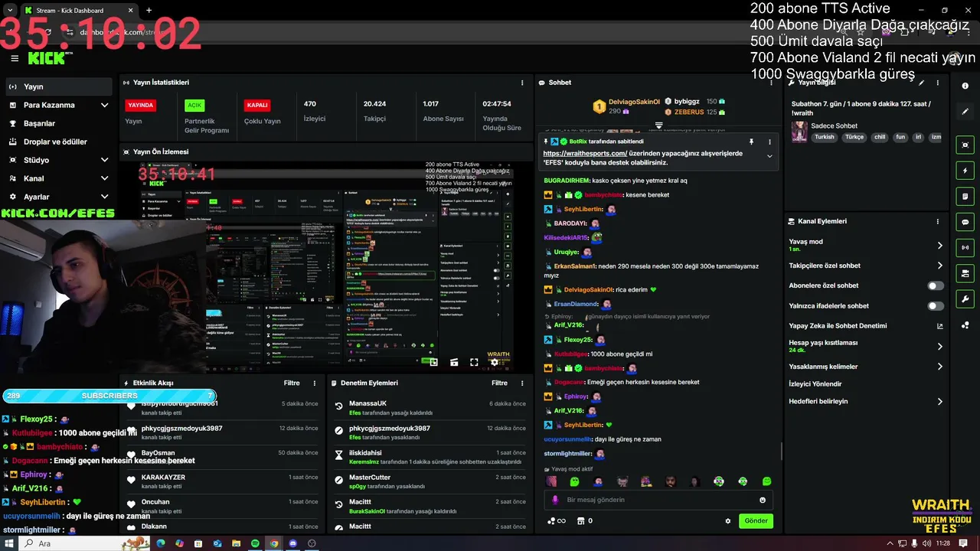Open chat settings gear icon
Image resolution: width=980 pixels, height=551 pixels.
[x=728, y=521]
